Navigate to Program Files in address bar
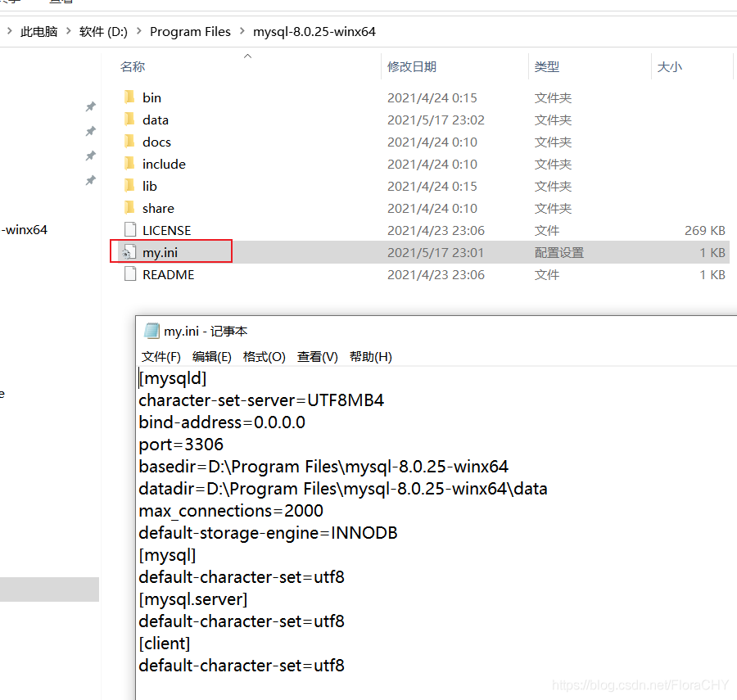The height and width of the screenshot is (700, 737). 190,31
